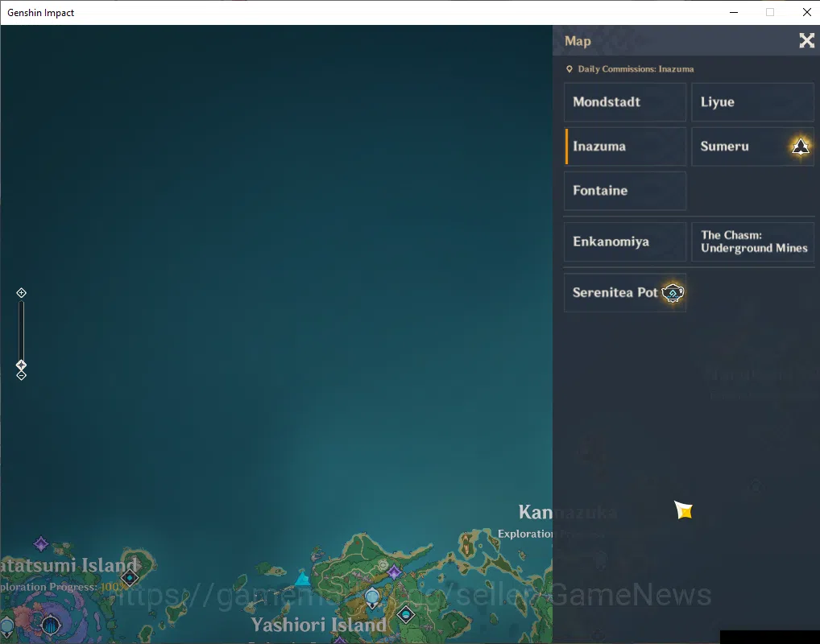Click the Daily Commissions: Inazuma text
The height and width of the screenshot is (644, 820).
point(636,69)
